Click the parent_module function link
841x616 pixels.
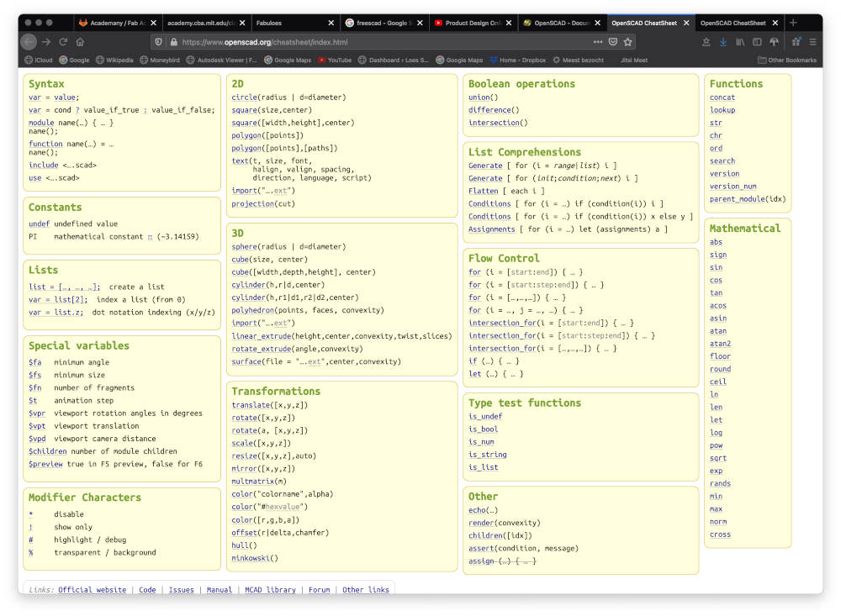coord(738,199)
